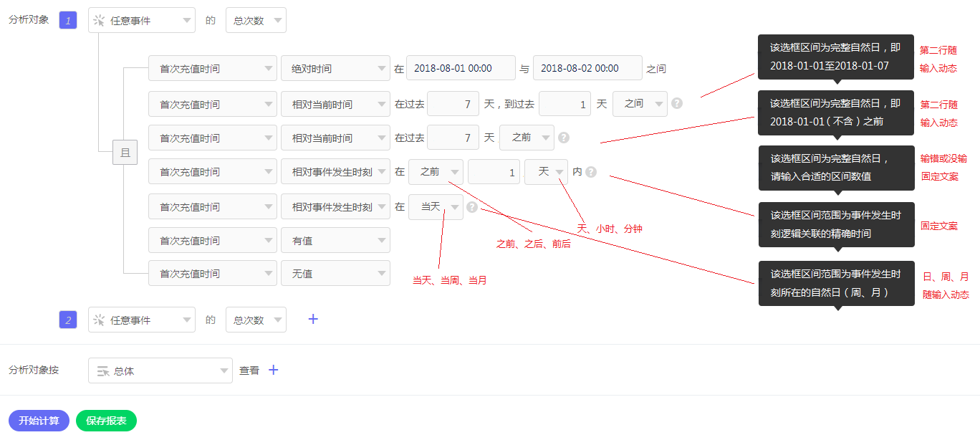The image size is (980, 440).
Task: Click the number 1 analysis object badge
Action: tap(68, 21)
